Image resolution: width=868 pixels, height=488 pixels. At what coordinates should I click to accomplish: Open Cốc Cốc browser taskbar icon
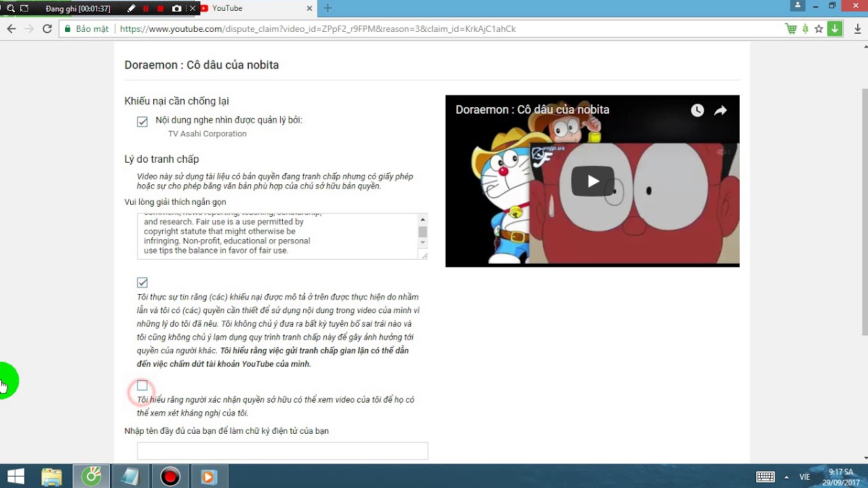[92, 476]
